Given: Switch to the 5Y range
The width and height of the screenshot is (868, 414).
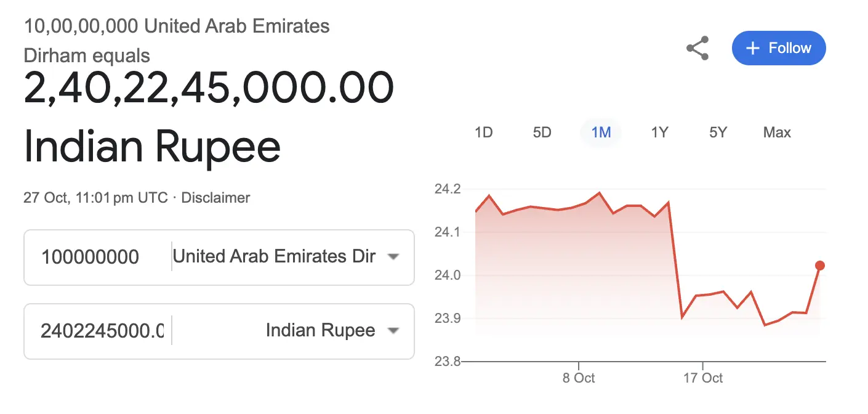Looking at the screenshot, I should pyautogui.click(x=718, y=132).
